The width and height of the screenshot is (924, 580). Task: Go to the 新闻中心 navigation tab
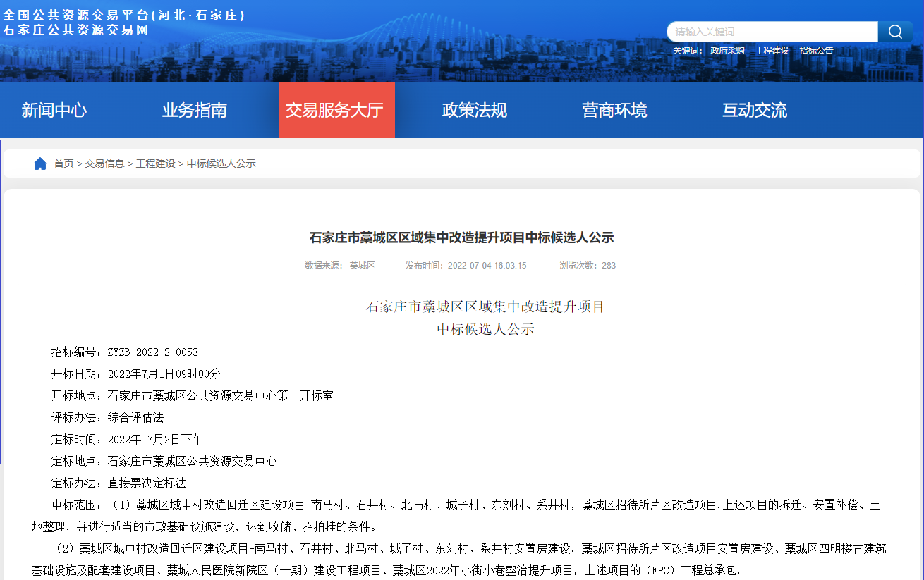point(54,111)
